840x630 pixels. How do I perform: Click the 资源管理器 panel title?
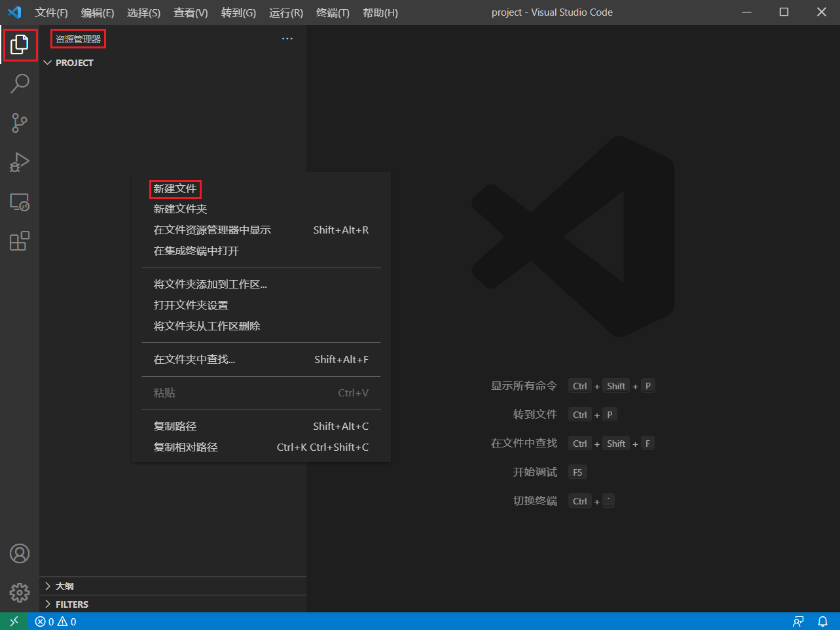click(79, 39)
